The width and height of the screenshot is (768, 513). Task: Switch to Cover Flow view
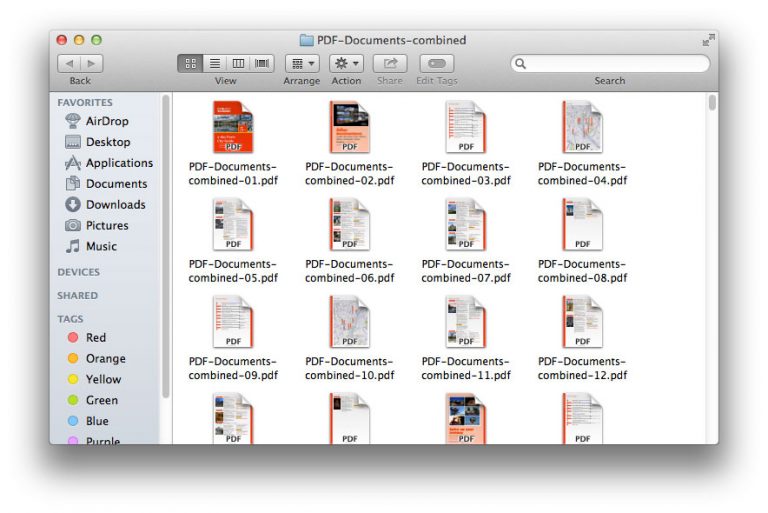(x=262, y=63)
